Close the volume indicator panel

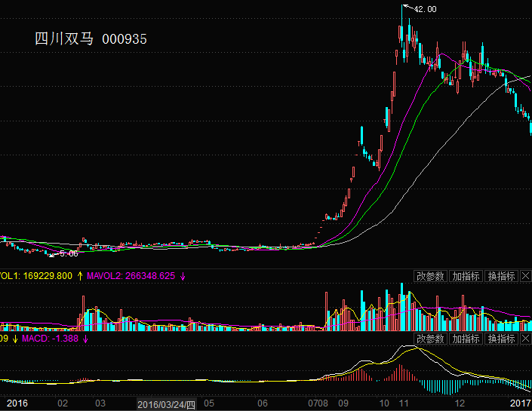(x=525, y=277)
